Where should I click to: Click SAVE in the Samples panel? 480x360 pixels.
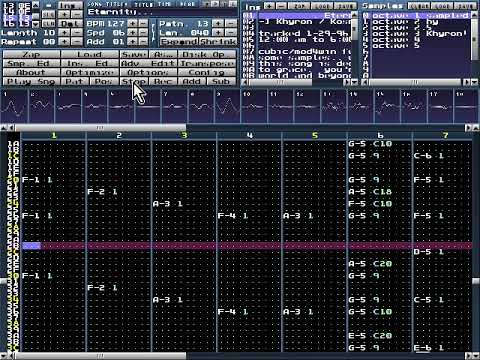(465, 6)
